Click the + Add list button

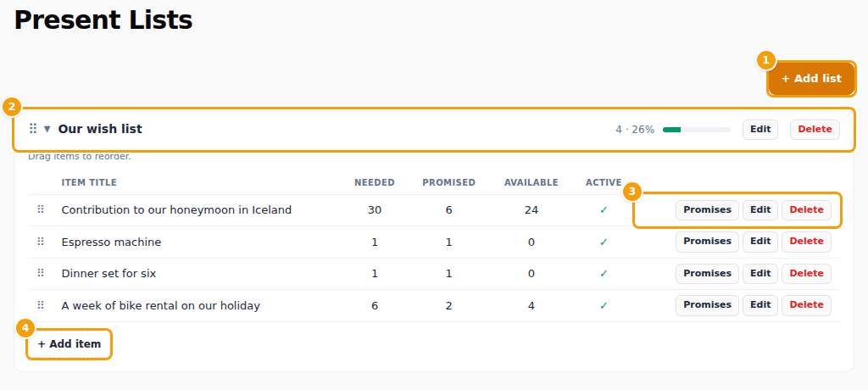tap(811, 79)
